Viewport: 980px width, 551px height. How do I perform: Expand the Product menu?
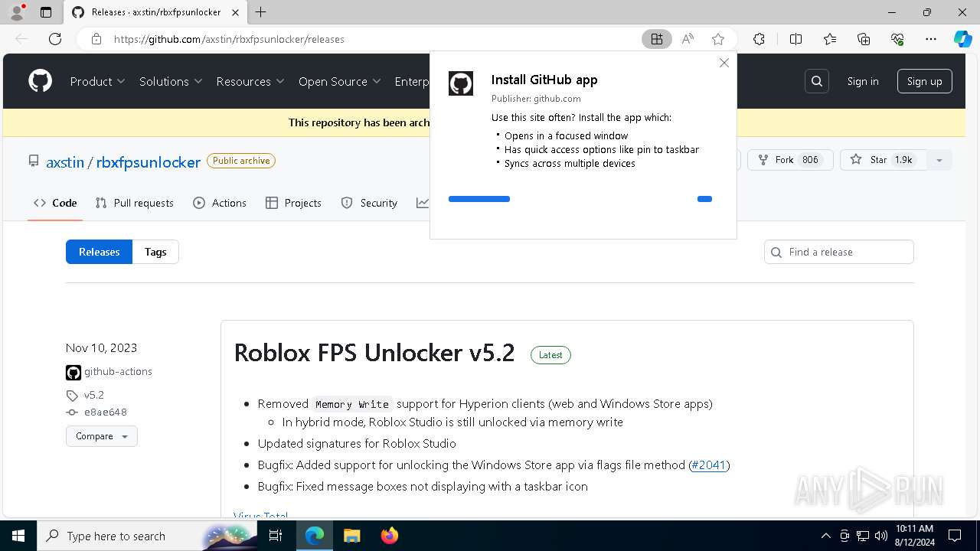(x=98, y=81)
